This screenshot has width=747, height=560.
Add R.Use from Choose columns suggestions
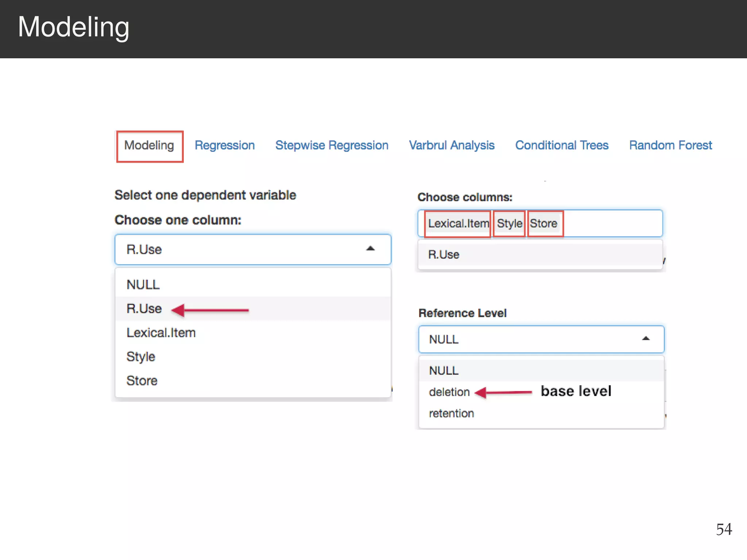[444, 254]
